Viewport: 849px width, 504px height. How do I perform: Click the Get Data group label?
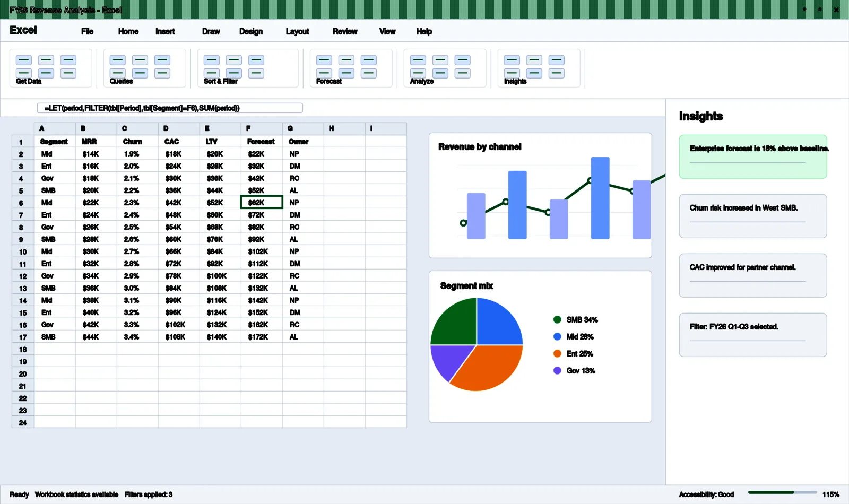coord(29,81)
